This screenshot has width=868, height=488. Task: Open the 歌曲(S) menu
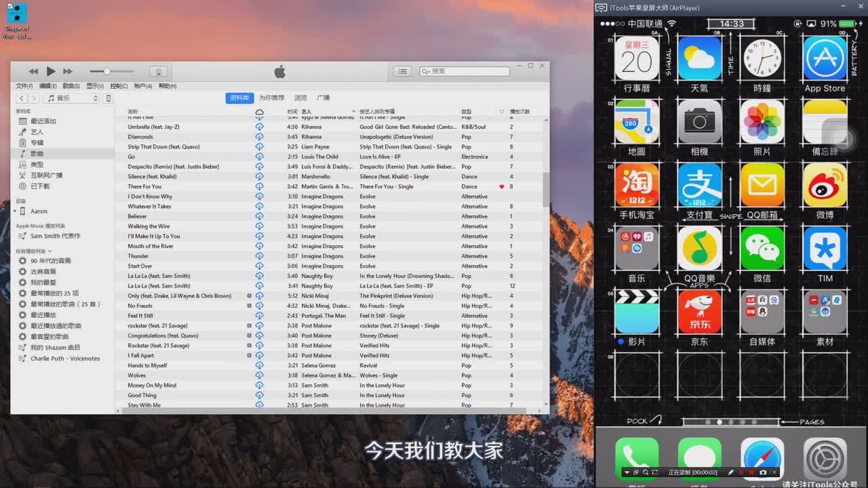click(x=71, y=86)
